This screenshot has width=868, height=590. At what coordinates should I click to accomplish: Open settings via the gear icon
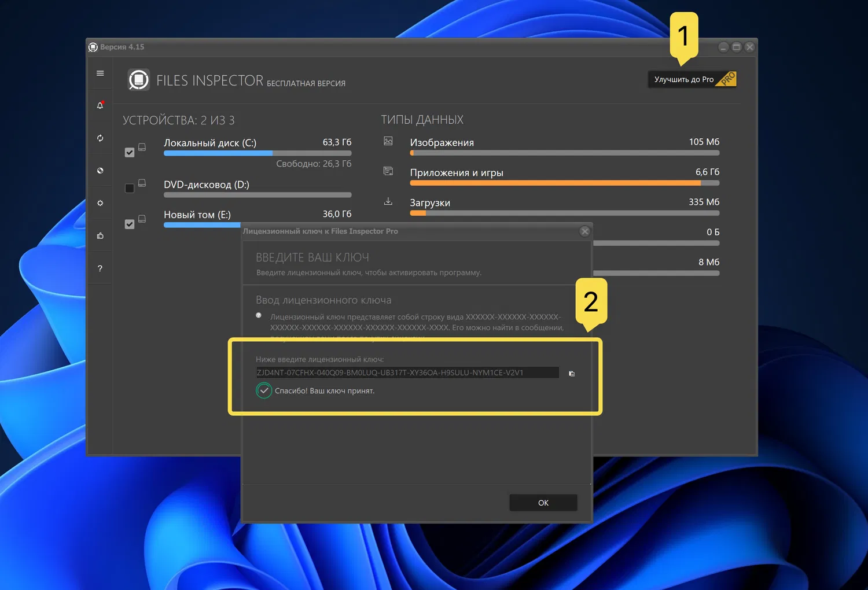pos(100,202)
